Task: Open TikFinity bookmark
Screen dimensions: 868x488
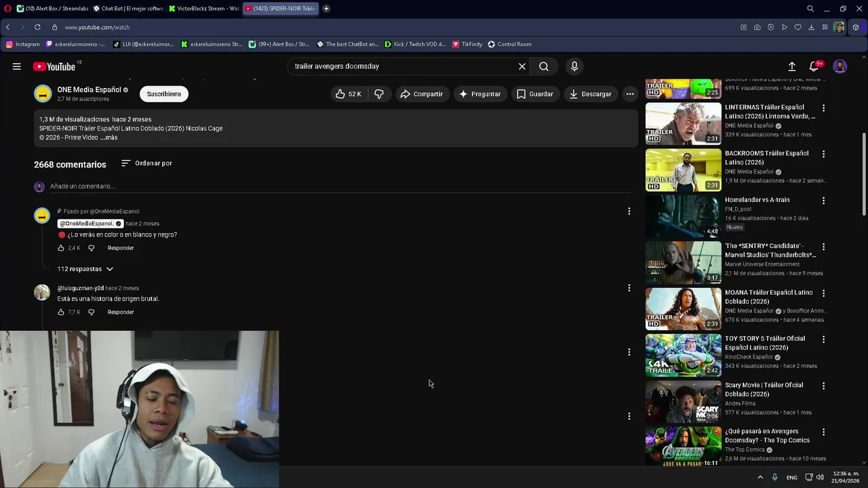Action: tap(467, 44)
